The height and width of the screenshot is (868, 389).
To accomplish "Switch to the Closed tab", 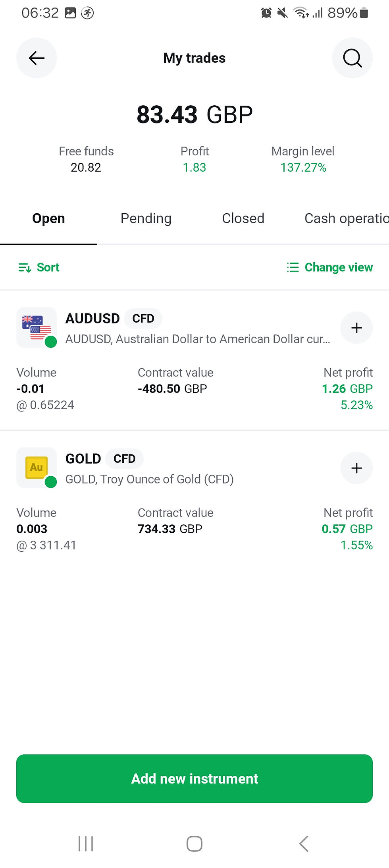I will pos(243,218).
